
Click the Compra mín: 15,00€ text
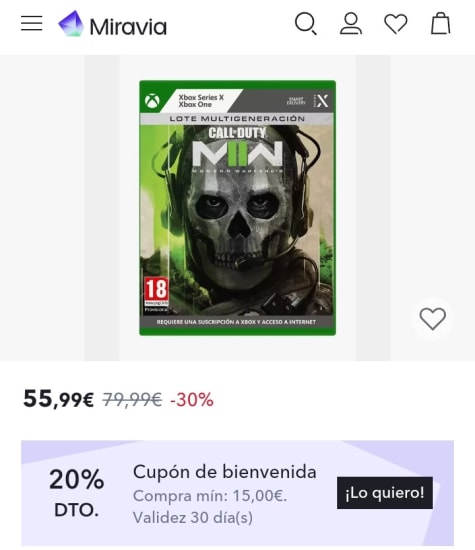coord(210,496)
